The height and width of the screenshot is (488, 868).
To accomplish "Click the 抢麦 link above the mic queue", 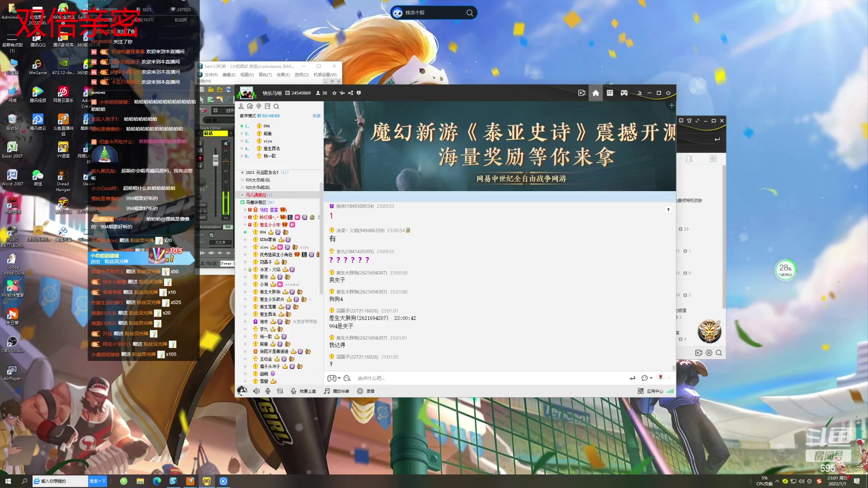I will point(316,115).
